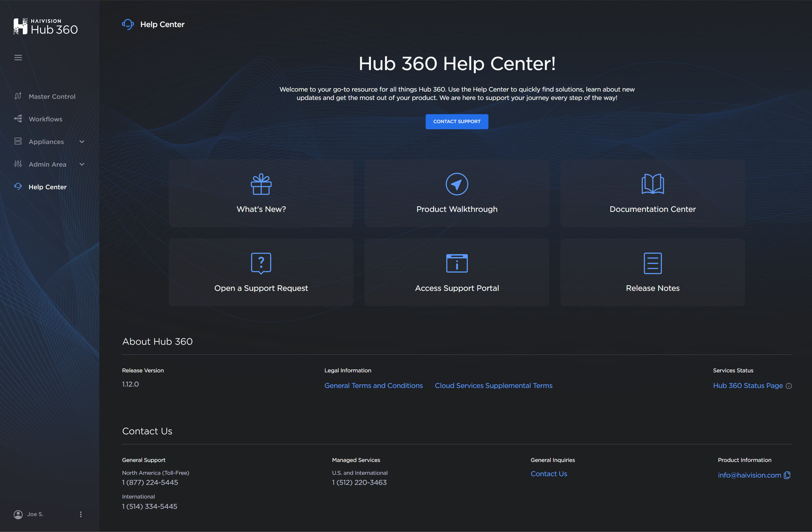Click the Master Control sidebar icon
The width and height of the screenshot is (812, 532).
click(x=18, y=96)
